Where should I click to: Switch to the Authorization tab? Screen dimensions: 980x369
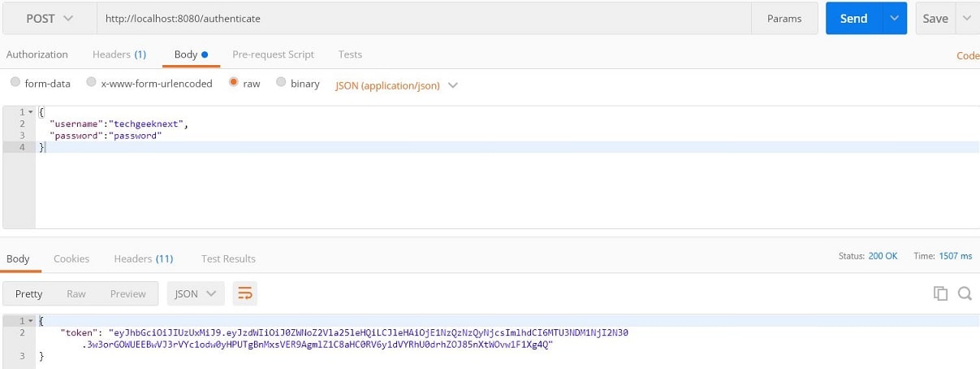37,54
